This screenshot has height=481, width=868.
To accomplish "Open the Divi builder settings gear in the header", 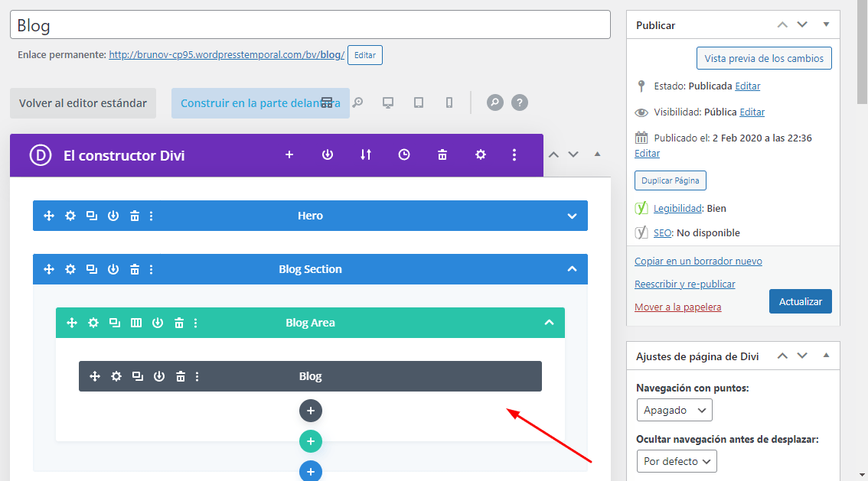I will [481, 154].
